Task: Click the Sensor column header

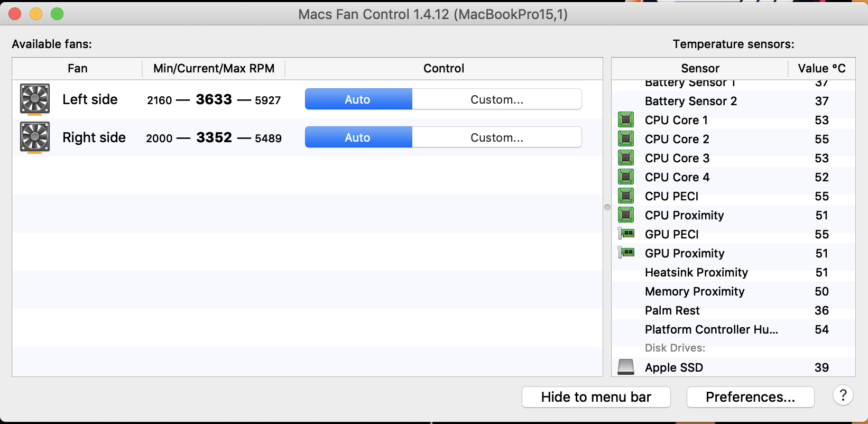Action: pos(700,68)
